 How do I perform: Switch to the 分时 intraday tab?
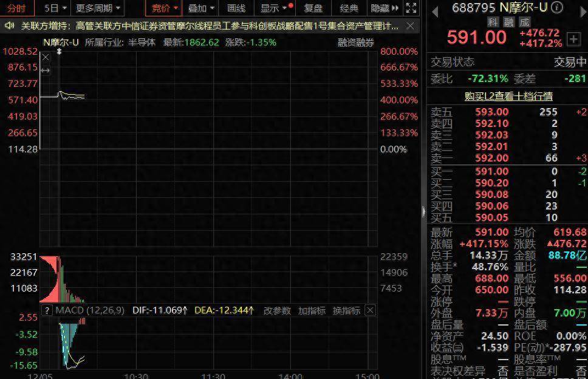[x=16, y=8]
